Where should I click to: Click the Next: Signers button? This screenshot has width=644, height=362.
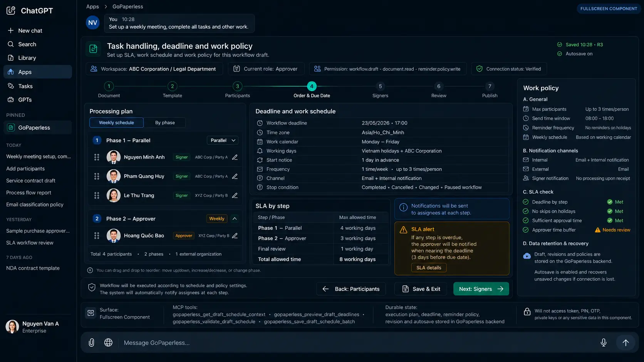481,289
